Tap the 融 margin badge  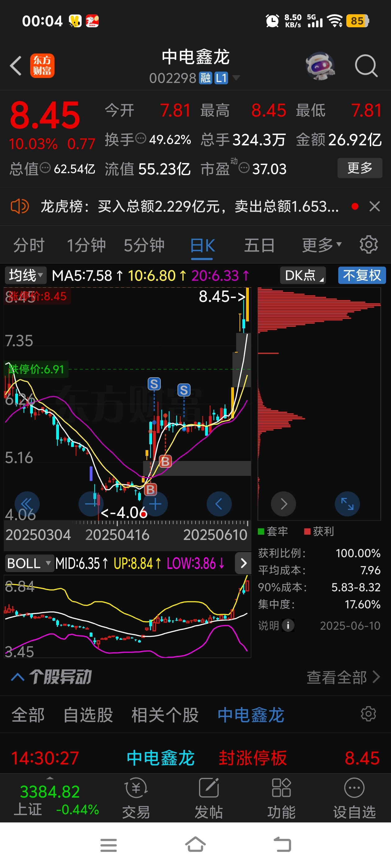205,78
